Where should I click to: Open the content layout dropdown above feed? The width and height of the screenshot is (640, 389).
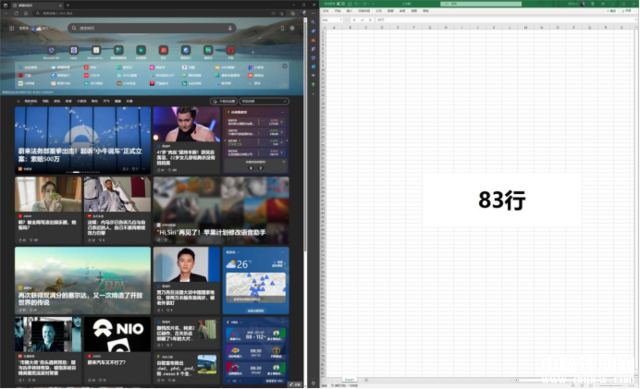(x=264, y=101)
